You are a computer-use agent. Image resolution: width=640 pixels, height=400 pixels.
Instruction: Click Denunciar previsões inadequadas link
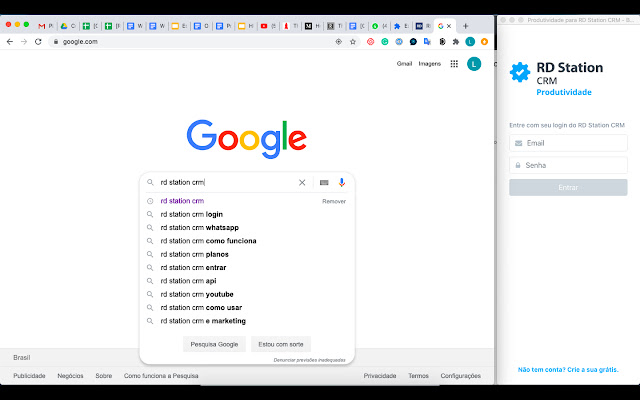tap(309, 360)
